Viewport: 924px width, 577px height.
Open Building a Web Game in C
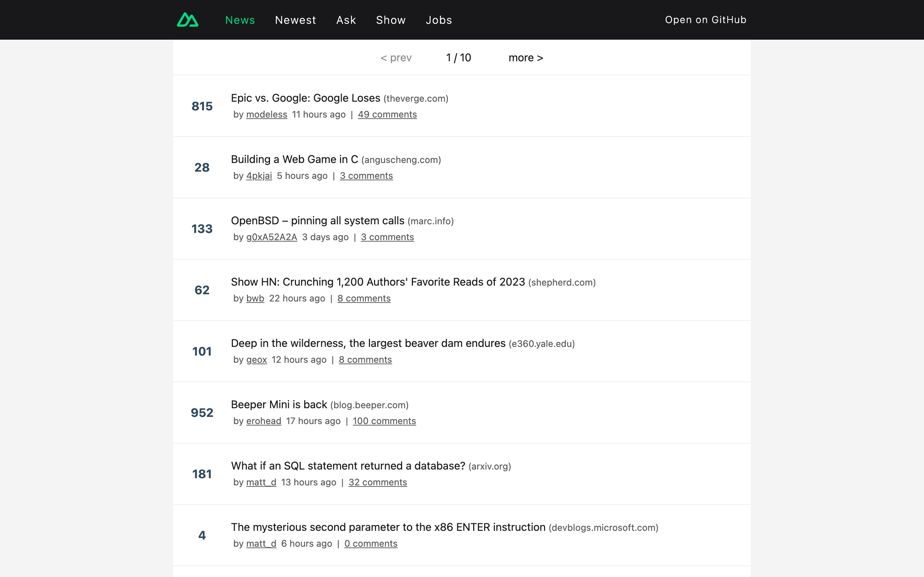[294, 159]
